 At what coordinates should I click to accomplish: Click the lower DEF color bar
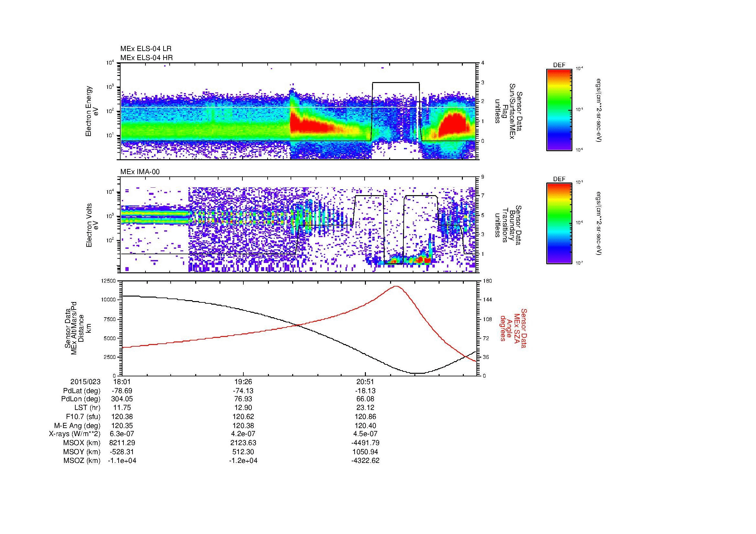[x=559, y=224]
